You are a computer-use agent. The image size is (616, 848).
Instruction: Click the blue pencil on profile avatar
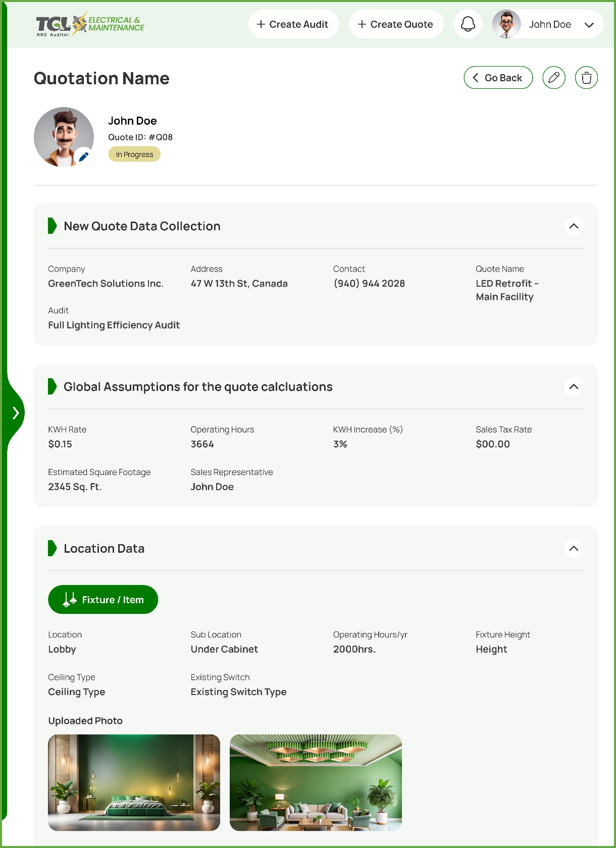pyautogui.click(x=84, y=156)
